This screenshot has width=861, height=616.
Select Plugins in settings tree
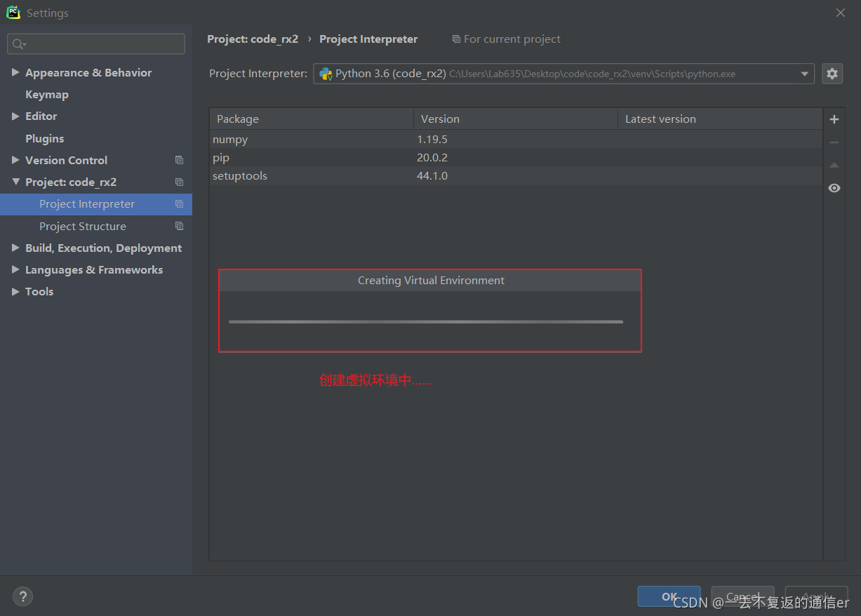[x=45, y=138]
